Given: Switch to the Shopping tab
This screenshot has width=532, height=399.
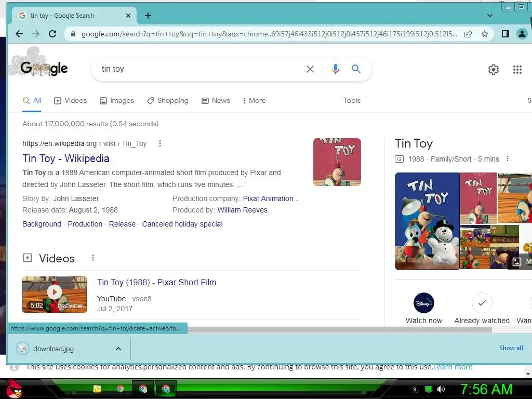Looking at the screenshot, I should point(168,100).
